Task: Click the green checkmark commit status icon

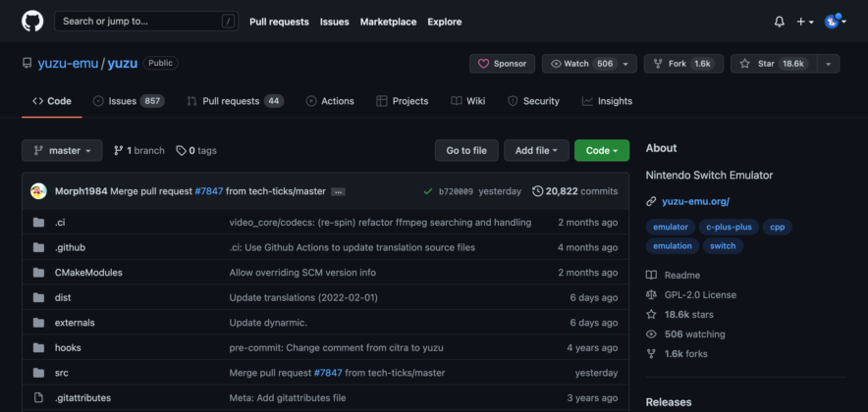Action: 427,191
